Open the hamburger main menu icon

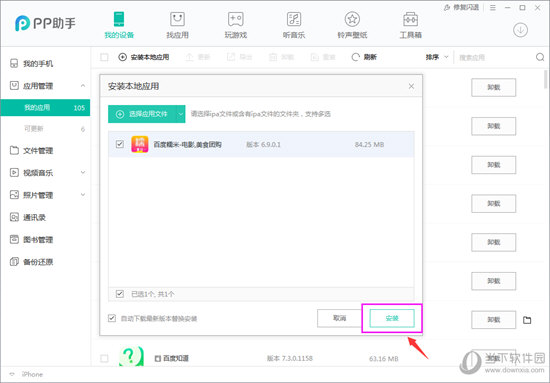[493, 7]
